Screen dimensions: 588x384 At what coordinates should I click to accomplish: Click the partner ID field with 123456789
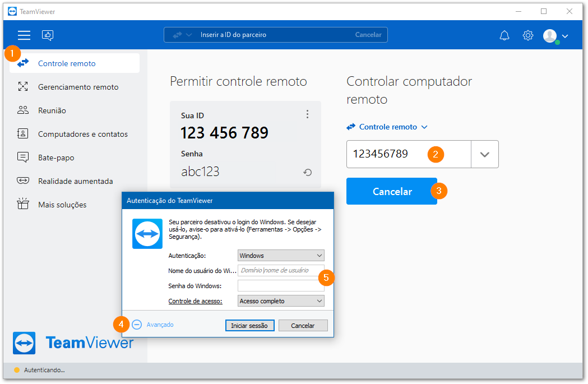[x=409, y=154]
